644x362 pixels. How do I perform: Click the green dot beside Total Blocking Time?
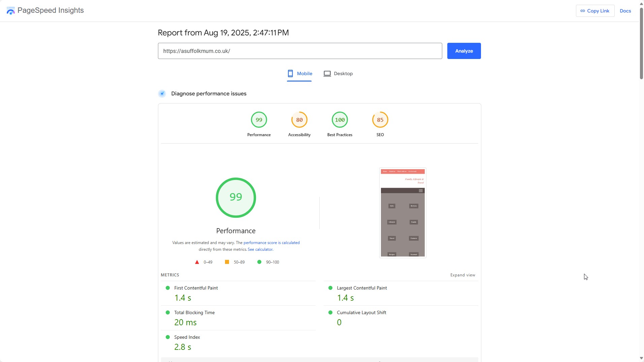[x=168, y=312]
